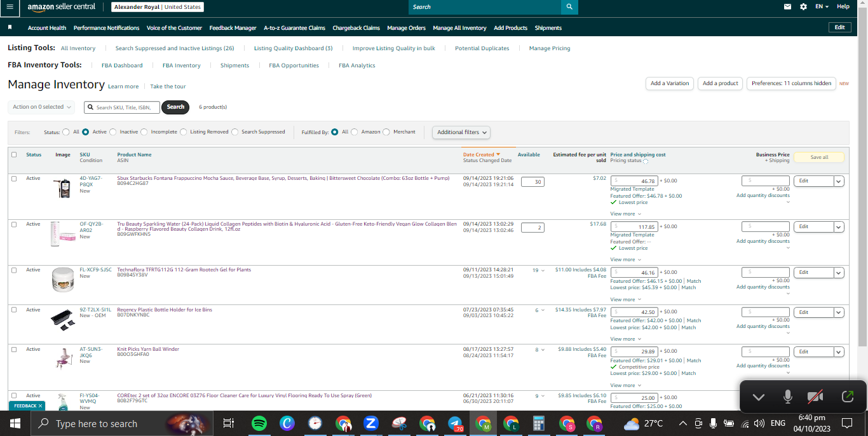The width and height of the screenshot is (868, 436).
Task: Open the Manage Pricing listing tool
Action: point(550,48)
